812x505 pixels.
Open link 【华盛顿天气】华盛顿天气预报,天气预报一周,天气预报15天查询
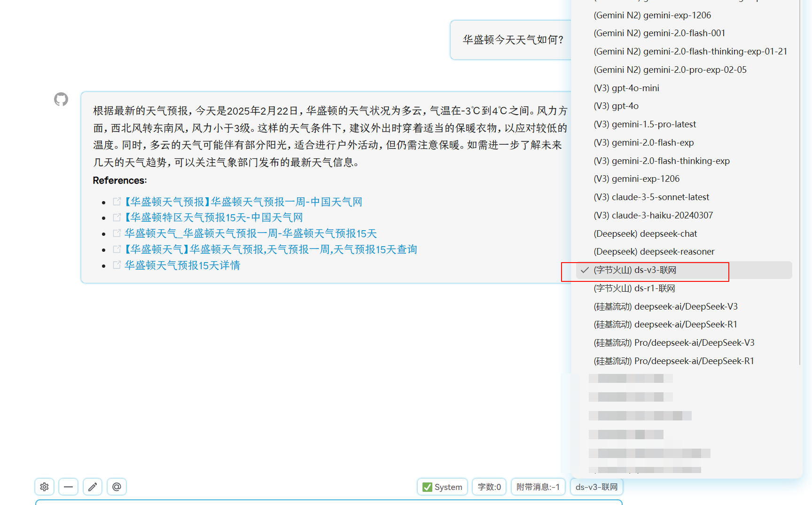pyautogui.click(x=271, y=249)
